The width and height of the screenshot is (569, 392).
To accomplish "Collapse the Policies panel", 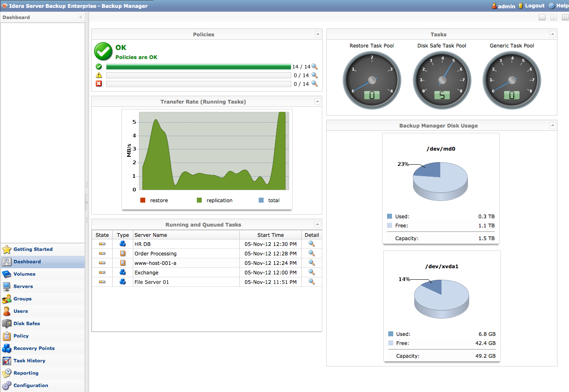I will click(x=318, y=34).
